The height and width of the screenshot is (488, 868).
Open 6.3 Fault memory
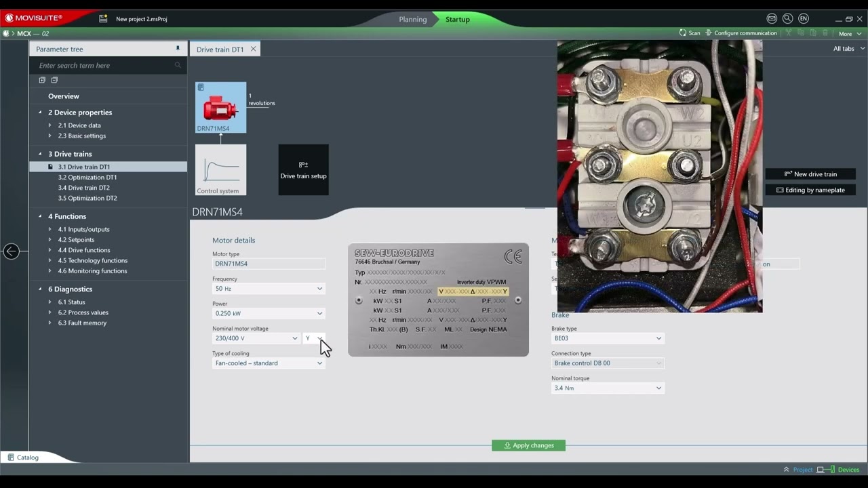[82, 323]
